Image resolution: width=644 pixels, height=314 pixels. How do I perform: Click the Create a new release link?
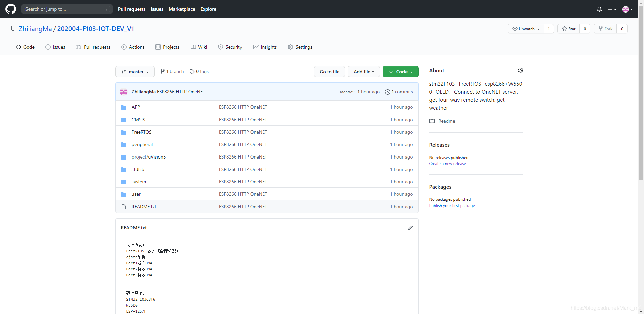pyautogui.click(x=447, y=164)
